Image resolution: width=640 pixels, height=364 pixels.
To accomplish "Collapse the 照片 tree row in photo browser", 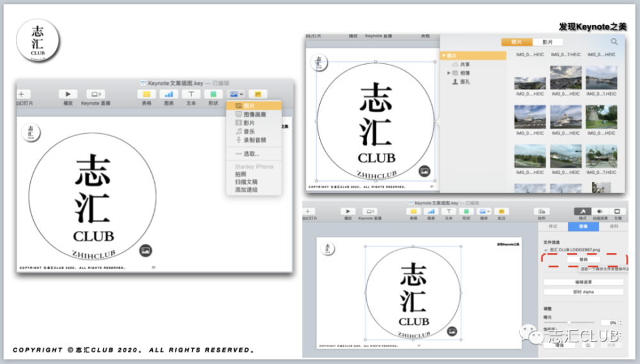I will coord(444,56).
